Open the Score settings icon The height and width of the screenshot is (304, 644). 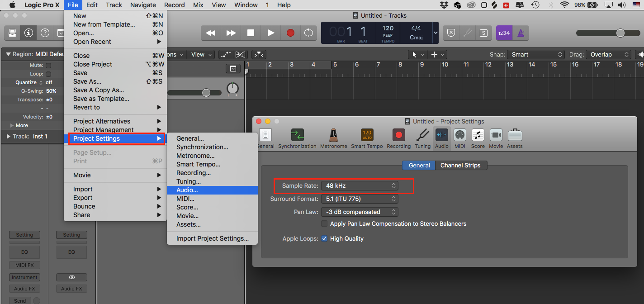[478, 136]
